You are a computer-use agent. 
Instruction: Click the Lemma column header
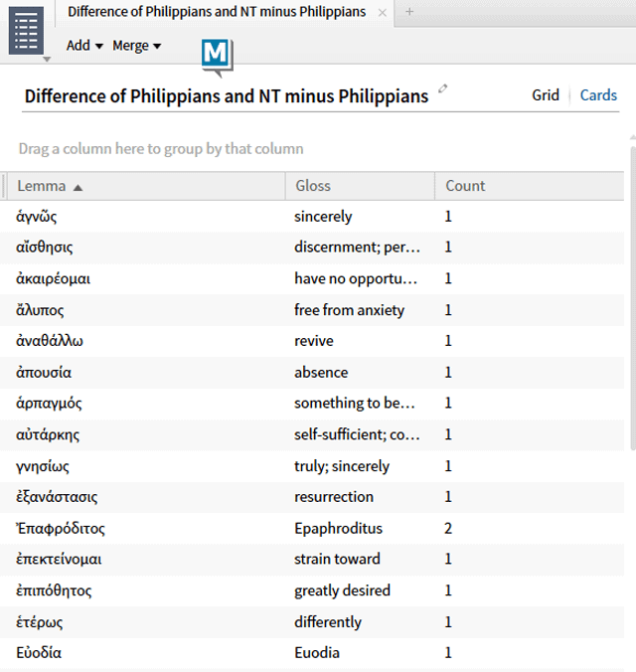(42, 186)
